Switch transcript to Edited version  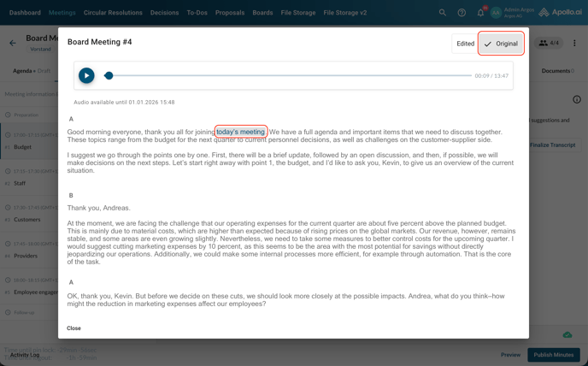tap(465, 44)
